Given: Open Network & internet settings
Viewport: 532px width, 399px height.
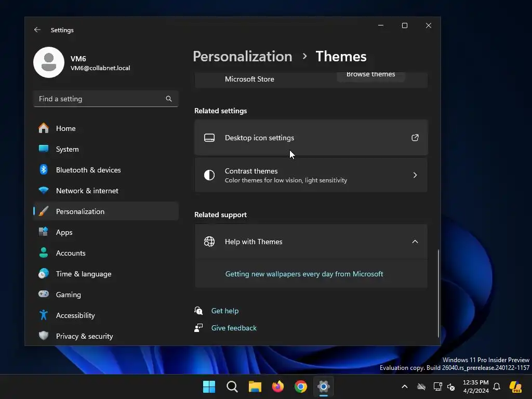Looking at the screenshot, I should coord(106,191).
